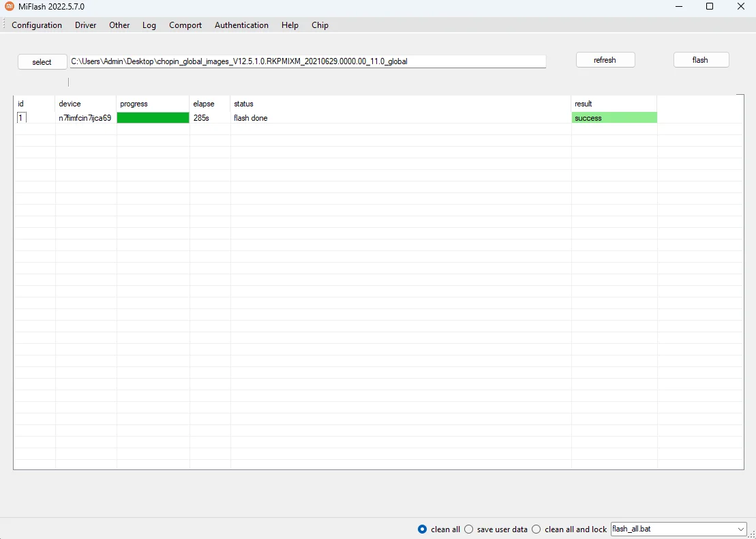Open the Comport menu
The width and height of the screenshot is (756, 539).
click(x=185, y=25)
